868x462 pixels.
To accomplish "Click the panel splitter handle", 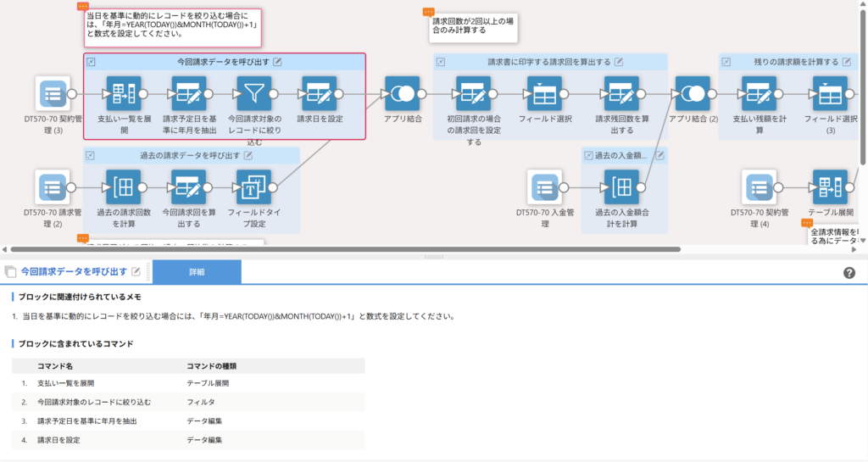I will (433, 257).
